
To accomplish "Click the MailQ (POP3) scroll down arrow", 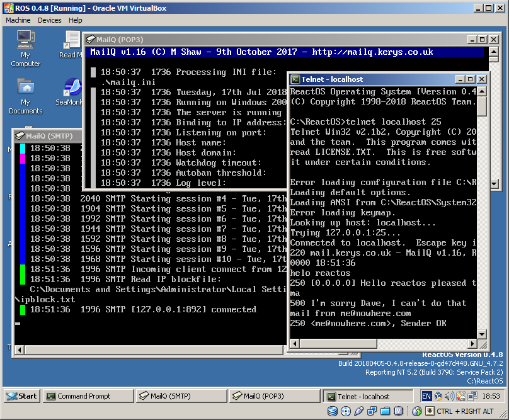I will (x=494, y=184).
